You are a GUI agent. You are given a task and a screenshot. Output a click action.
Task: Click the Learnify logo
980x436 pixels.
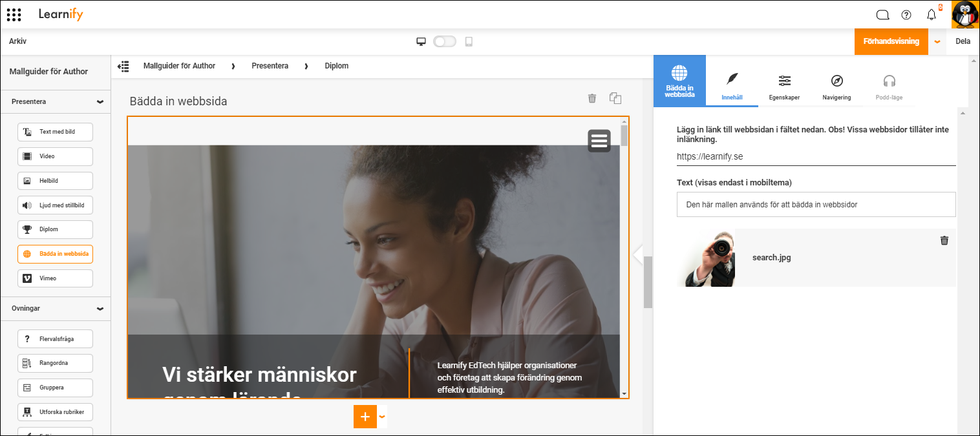pyautogui.click(x=61, y=14)
